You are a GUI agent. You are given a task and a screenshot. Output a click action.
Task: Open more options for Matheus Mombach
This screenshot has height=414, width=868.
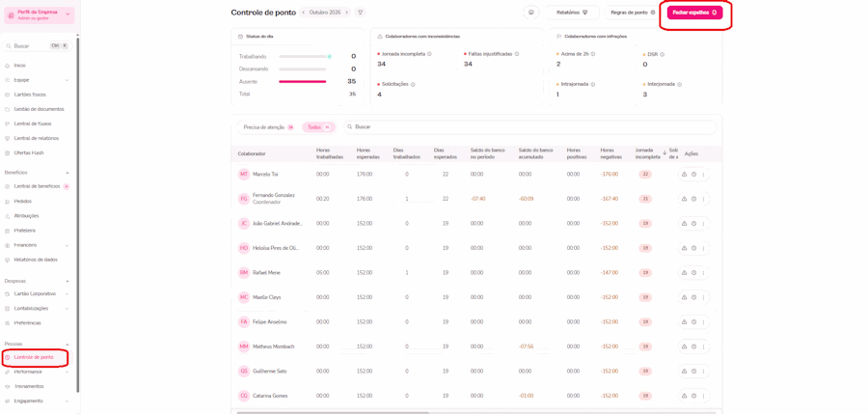[704, 346]
